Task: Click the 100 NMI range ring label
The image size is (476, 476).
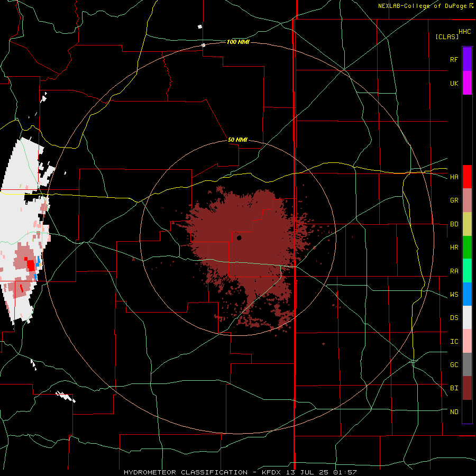Action: coord(238,42)
